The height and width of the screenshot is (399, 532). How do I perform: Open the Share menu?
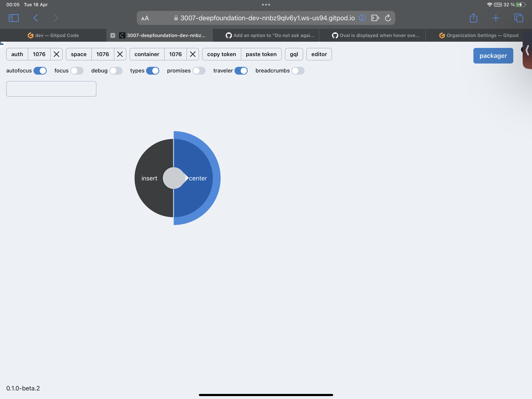click(x=473, y=18)
